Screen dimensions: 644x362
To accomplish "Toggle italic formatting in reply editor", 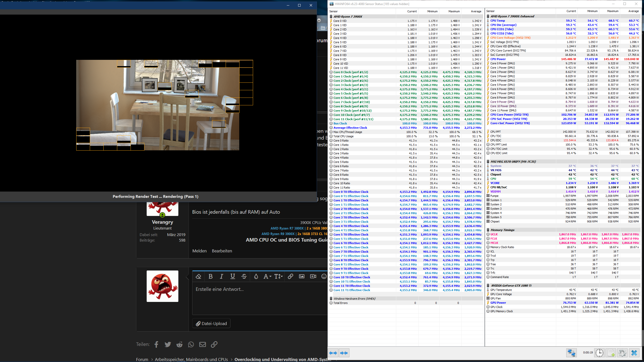I will [221, 277].
